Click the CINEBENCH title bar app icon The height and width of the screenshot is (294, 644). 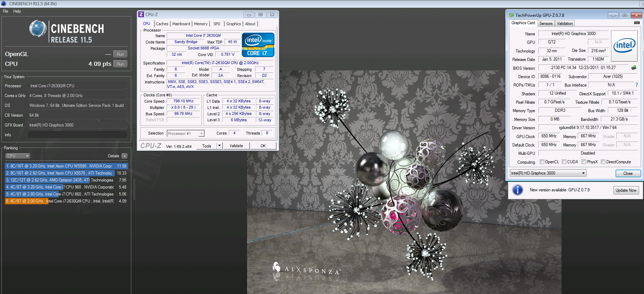[4, 4]
